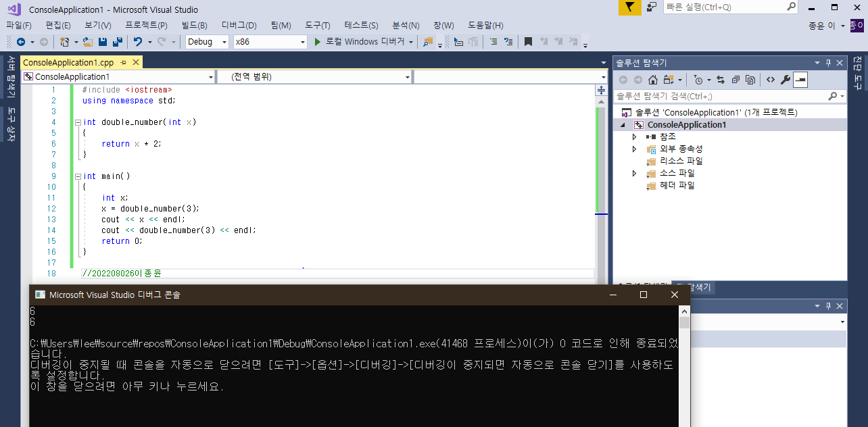Expand the 참조 node in Solution Explorer
The image size is (868, 427).
pos(634,136)
